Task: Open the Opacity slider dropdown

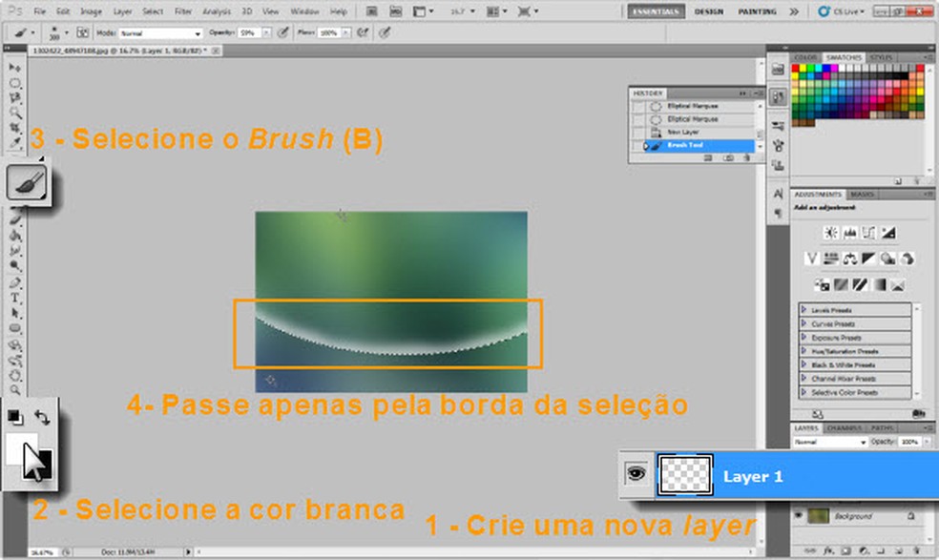Action: (266, 33)
